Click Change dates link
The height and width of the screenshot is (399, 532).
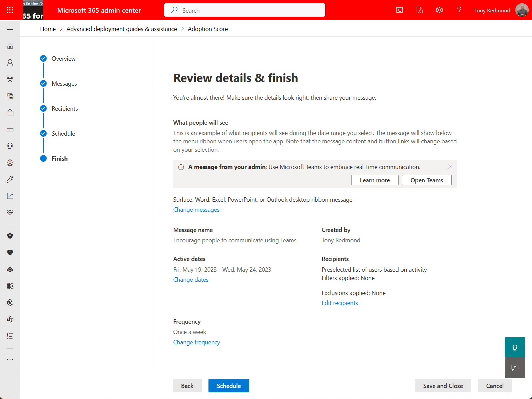click(191, 280)
